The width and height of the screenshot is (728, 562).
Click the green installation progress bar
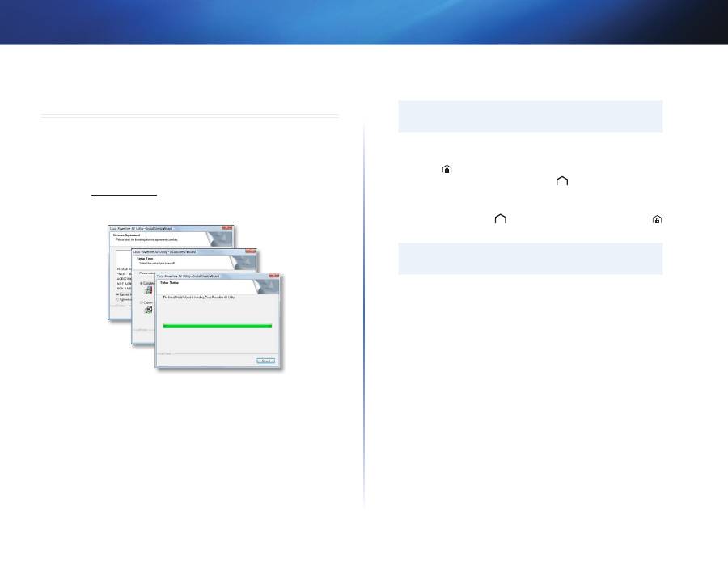point(217,326)
